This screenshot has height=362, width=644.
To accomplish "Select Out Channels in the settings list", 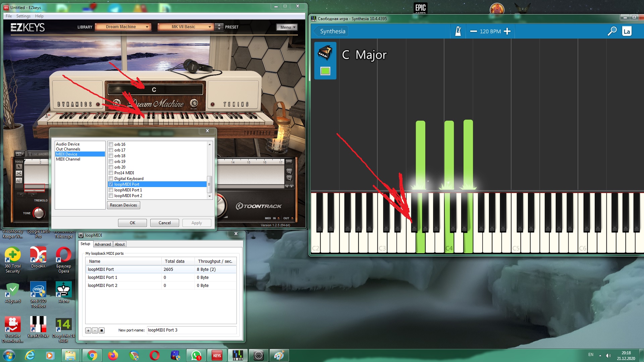I will [68, 149].
